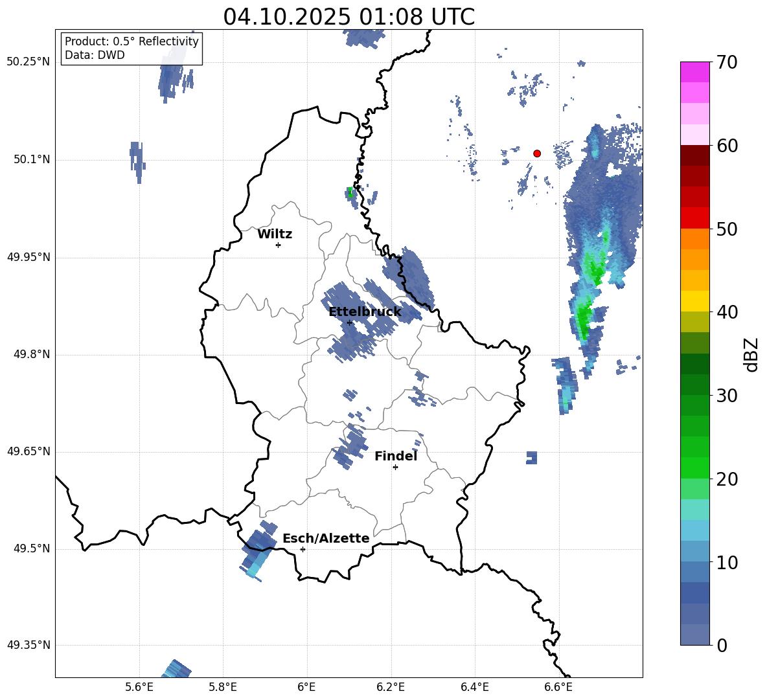Select the Wiltz city label
The image size is (767, 700).
[275, 234]
